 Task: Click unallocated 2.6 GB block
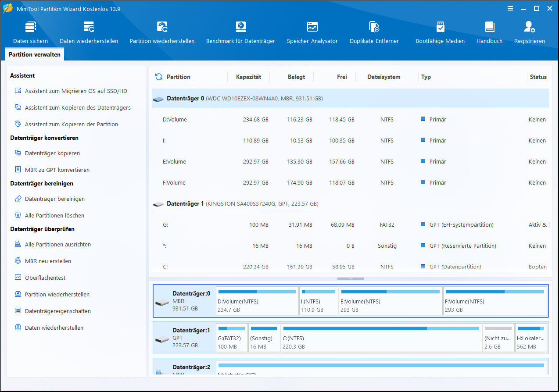coord(498,338)
